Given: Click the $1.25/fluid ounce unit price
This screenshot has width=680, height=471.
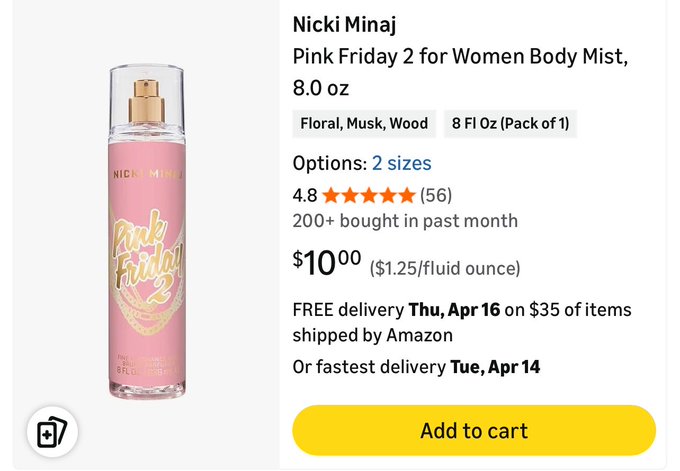Looking at the screenshot, I should [x=445, y=268].
